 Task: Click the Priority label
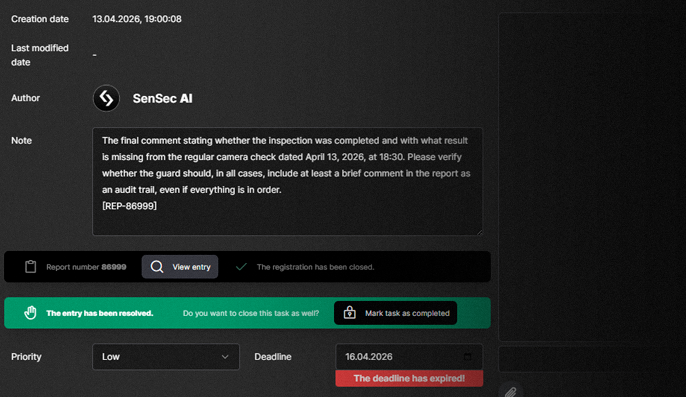click(x=26, y=357)
